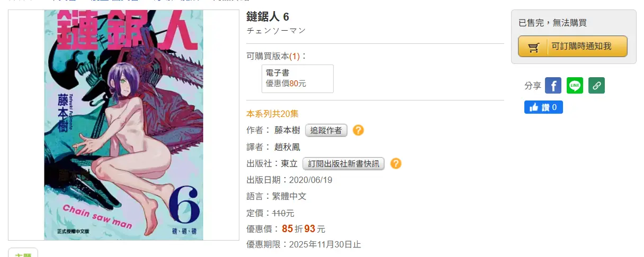Open translator link 趙秋鳳
Viewport: 644px width, 257px height.
(288, 147)
